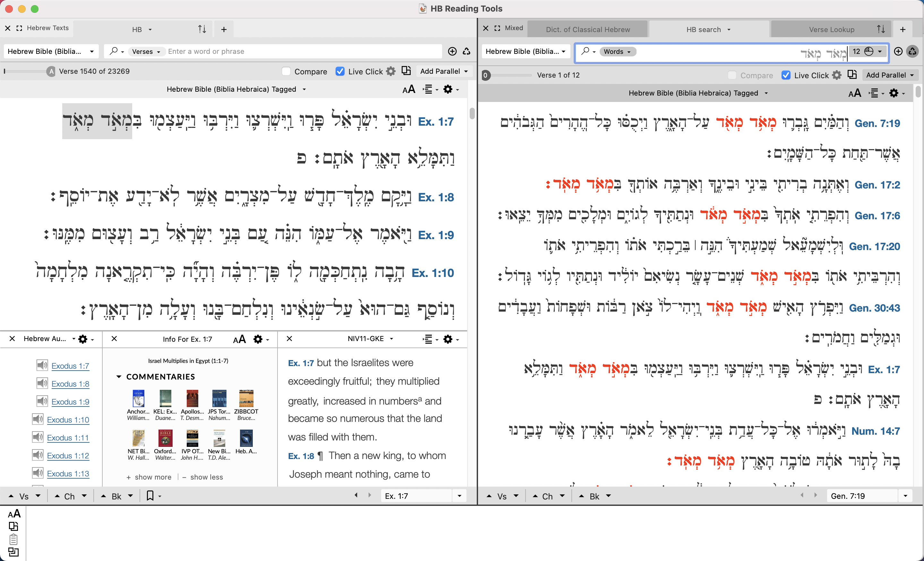Click the duplicate pane icon near Add Parallel

[406, 71]
